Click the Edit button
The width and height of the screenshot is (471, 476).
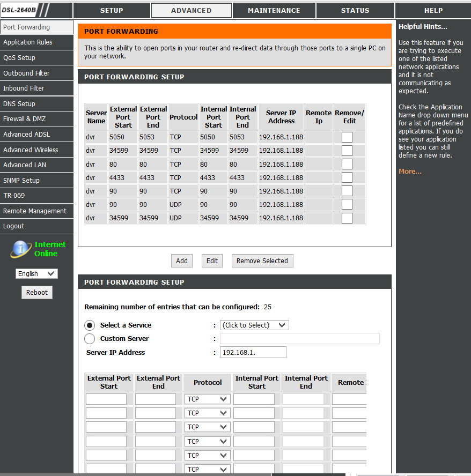click(212, 261)
